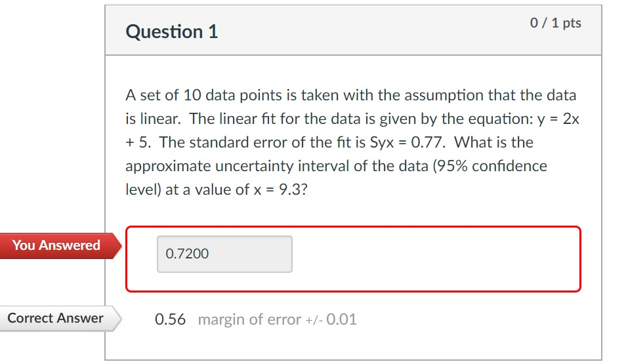Click the 0.01 margin value
628x364 pixels.
341,319
